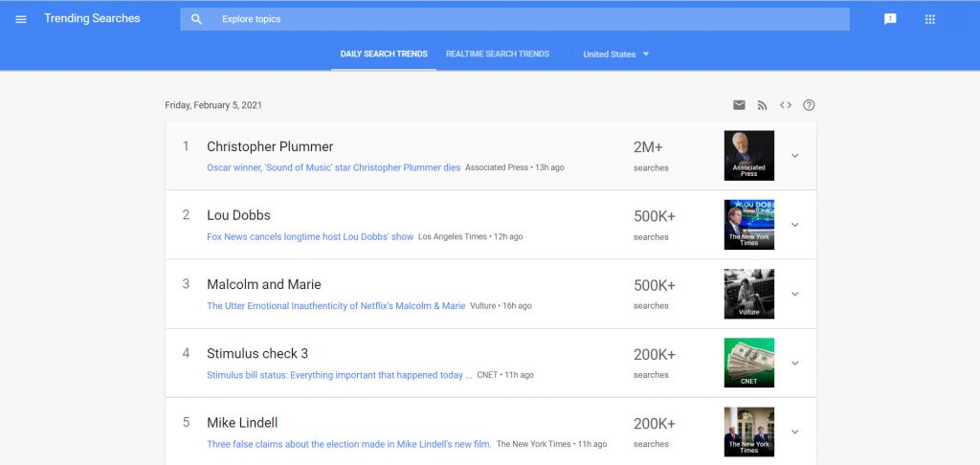This screenshot has height=465, width=980.
Task: Open the Christopher Plummer dies article link
Action: (334, 167)
